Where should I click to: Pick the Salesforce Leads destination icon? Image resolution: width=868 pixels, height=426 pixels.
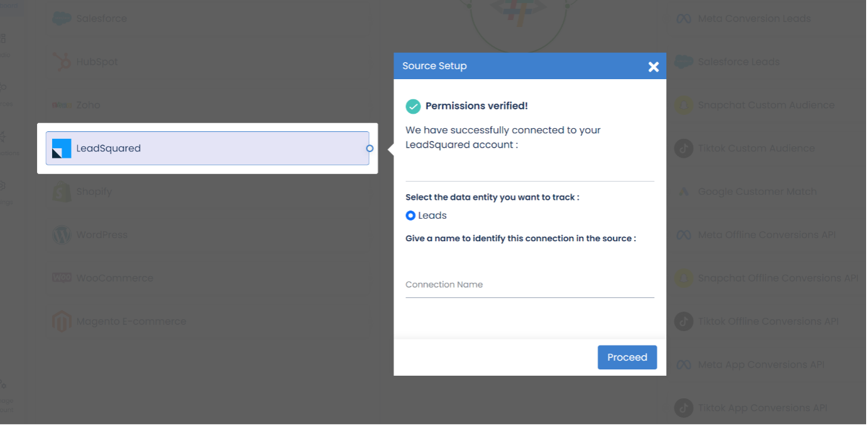(684, 62)
